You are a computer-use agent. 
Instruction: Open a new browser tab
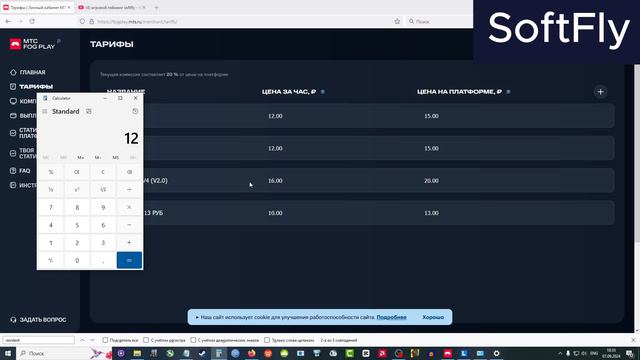[156, 7]
